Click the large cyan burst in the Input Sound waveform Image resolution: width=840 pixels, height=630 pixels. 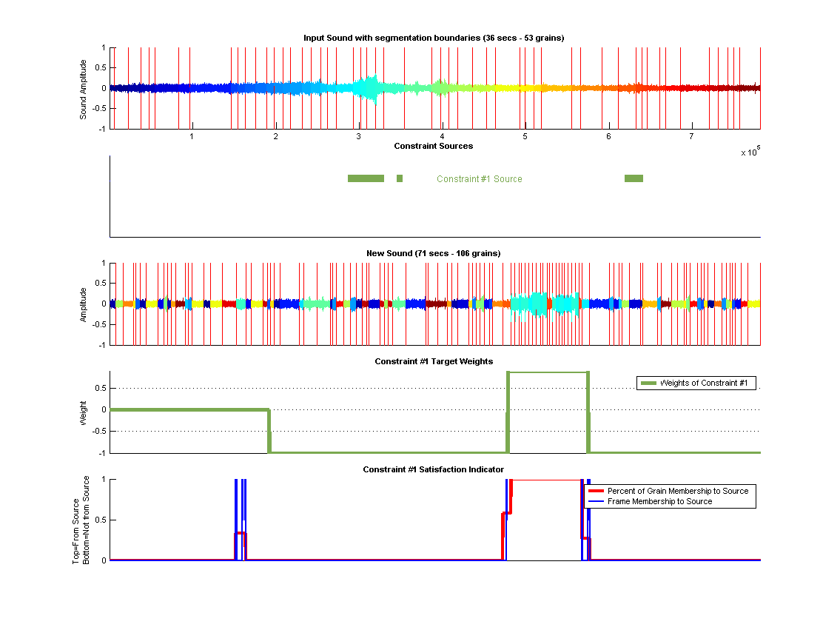[366, 88]
